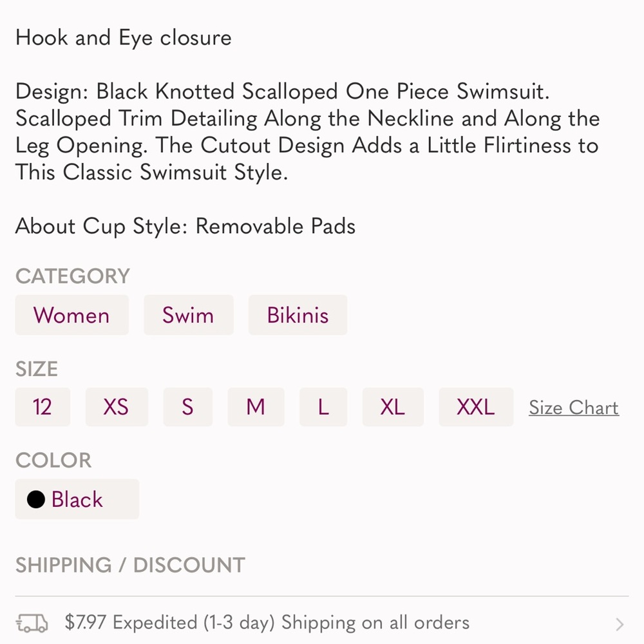Image resolution: width=644 pixels, height=644 pixels.
Task: Pick size L
Action: [323, 407]
